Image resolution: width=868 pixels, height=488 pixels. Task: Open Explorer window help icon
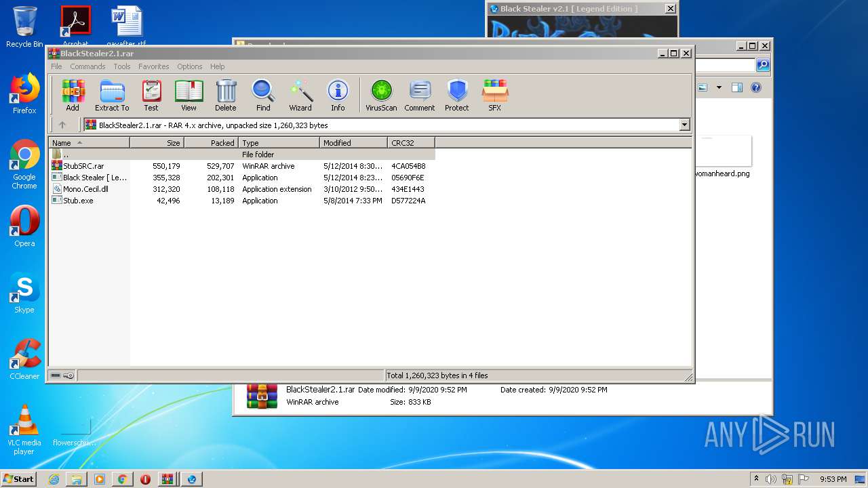click(756, 87)
